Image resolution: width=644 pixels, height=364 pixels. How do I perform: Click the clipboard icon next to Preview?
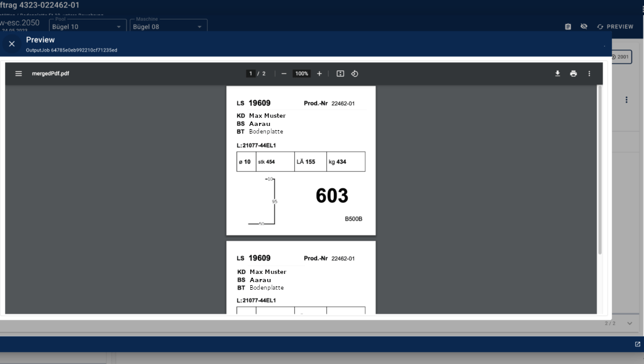coord(568,26)
